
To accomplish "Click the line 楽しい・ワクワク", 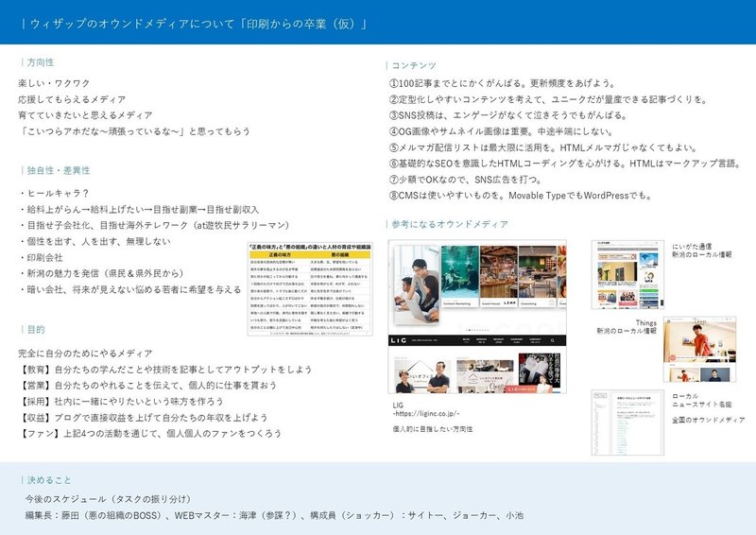I will click(x=54, y=83).
